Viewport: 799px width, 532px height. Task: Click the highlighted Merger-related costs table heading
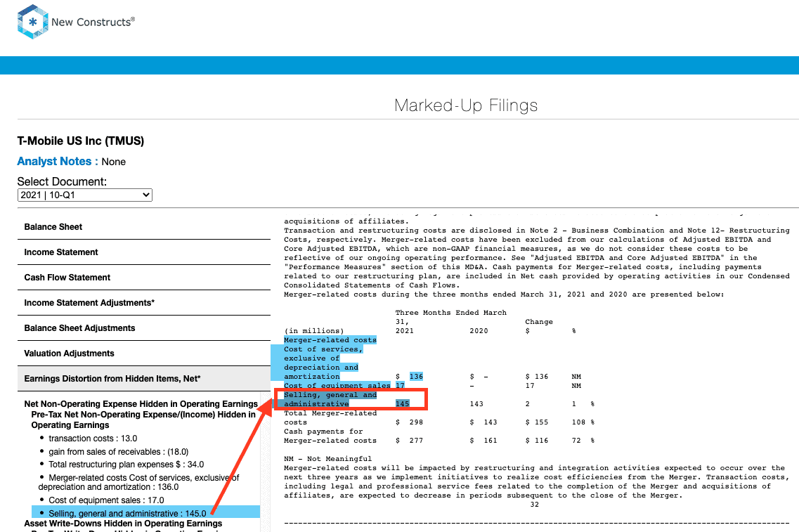tap(330, 340)
